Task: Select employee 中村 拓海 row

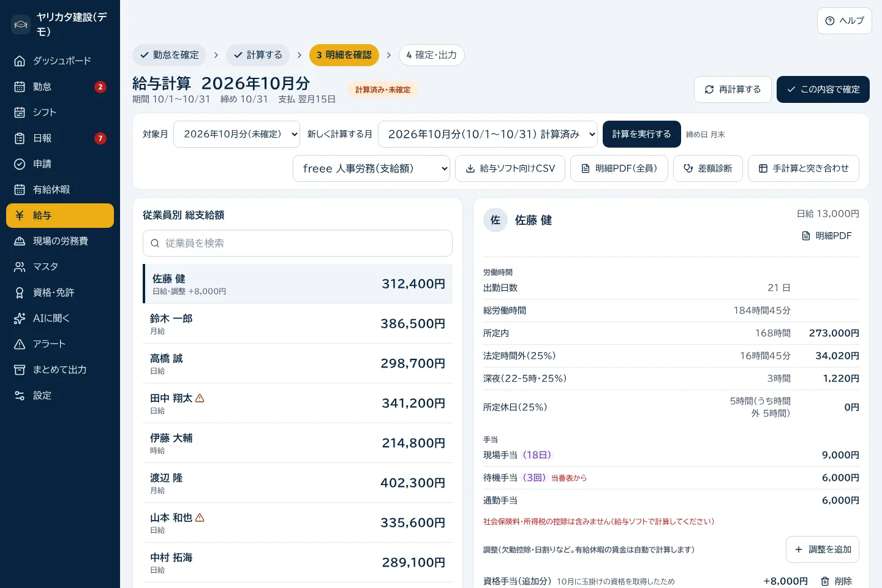Action: tap(298, 562)
